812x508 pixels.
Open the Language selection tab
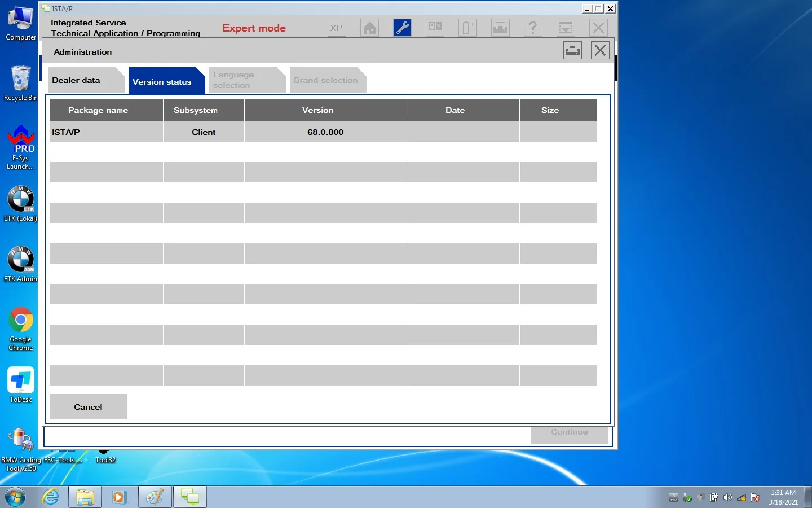(x=247, y=80)
